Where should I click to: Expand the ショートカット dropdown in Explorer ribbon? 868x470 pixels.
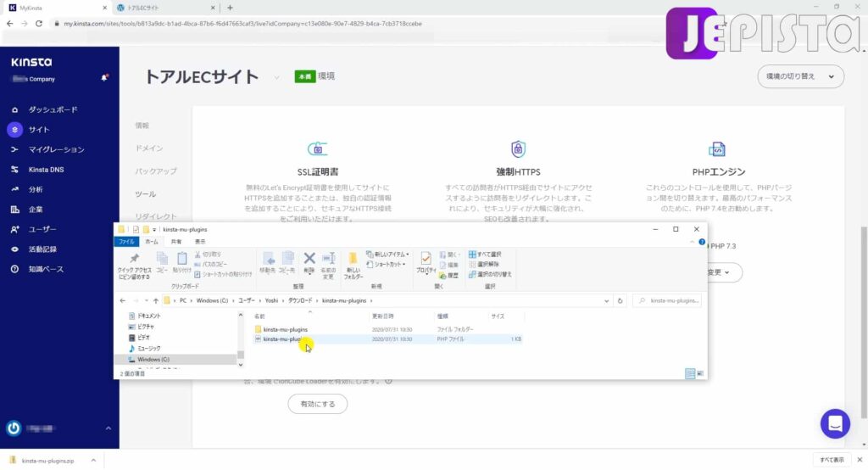tap(386, 265)
